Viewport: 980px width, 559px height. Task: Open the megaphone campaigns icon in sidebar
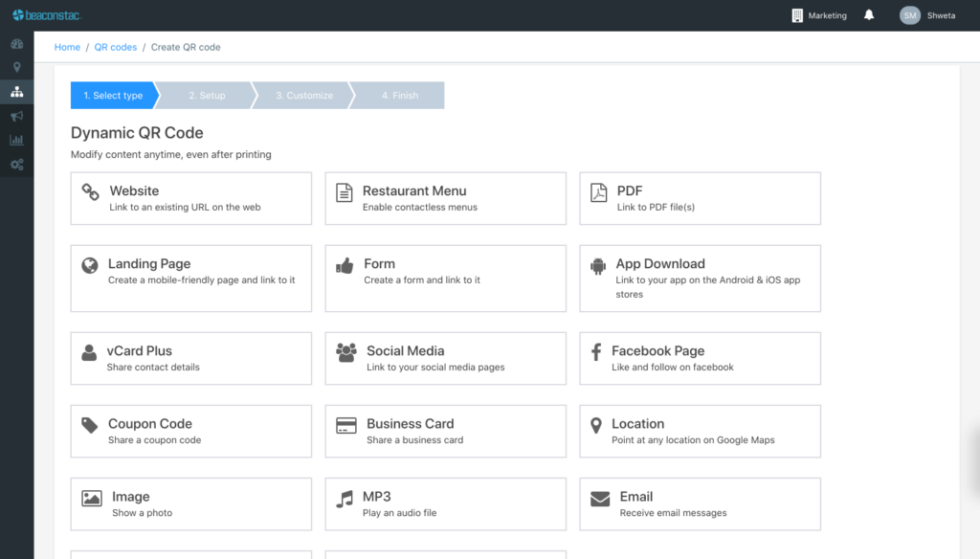pyautogui.click(x=17, y=116)
